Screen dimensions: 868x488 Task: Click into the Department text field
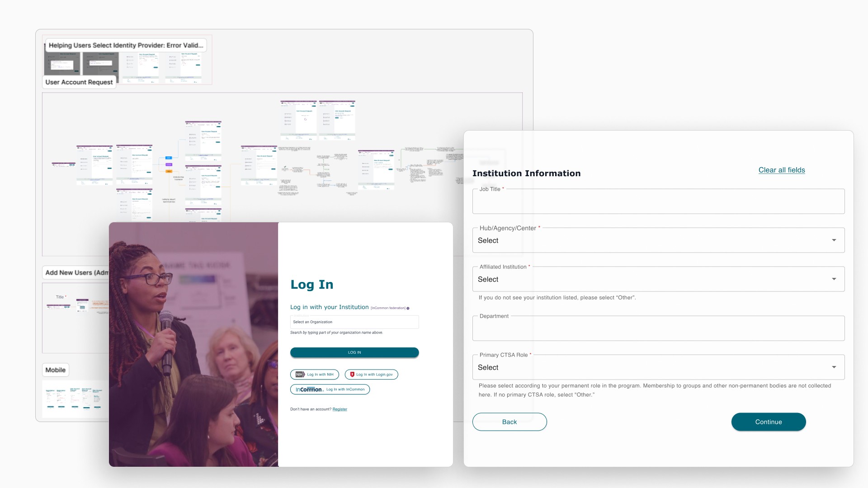click(658, 329)
